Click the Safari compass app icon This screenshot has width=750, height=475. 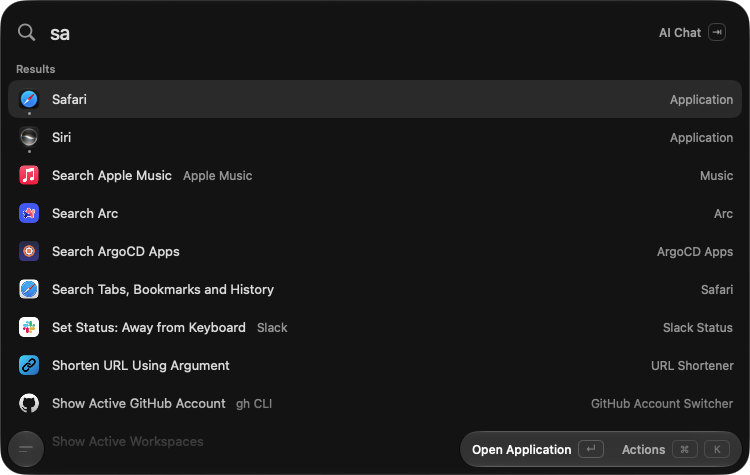[x=29, y=99]
